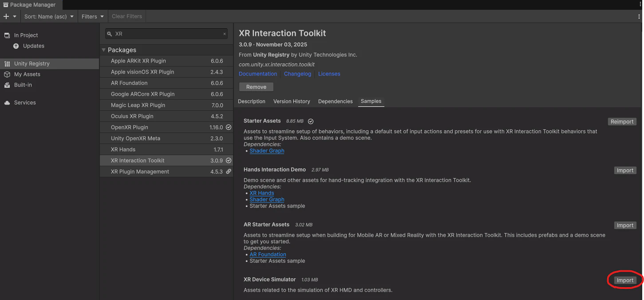The image size is (644, 300).
Task: Click the plus icon to add package
Action: (x=6, y=16)
